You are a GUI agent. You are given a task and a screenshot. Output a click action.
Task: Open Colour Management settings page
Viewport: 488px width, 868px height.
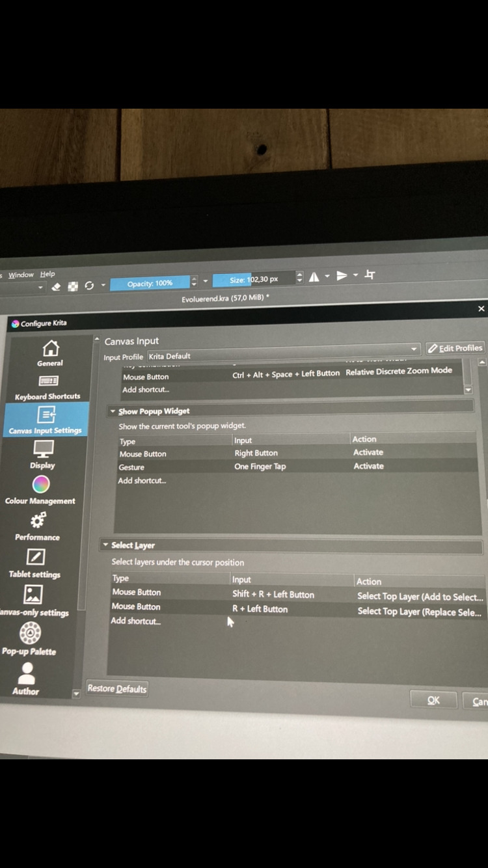tap(40, 491)
